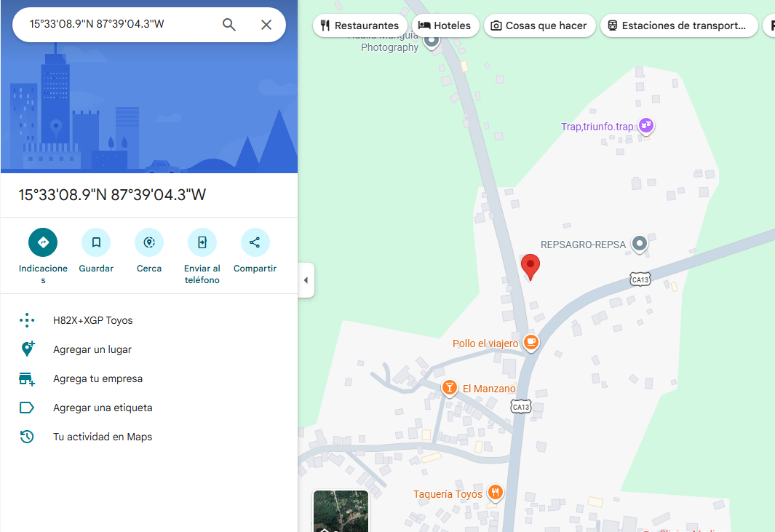Click the search magnifier icon
The width and height of the screenshot is (775, 532).
coord(229,25)
